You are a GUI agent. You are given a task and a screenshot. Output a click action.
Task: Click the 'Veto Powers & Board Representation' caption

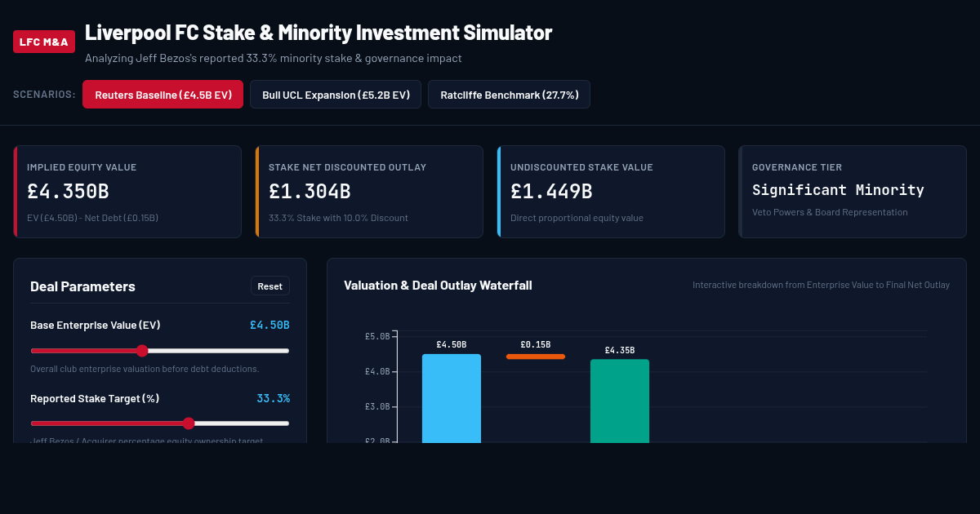[x=830, y=212]
